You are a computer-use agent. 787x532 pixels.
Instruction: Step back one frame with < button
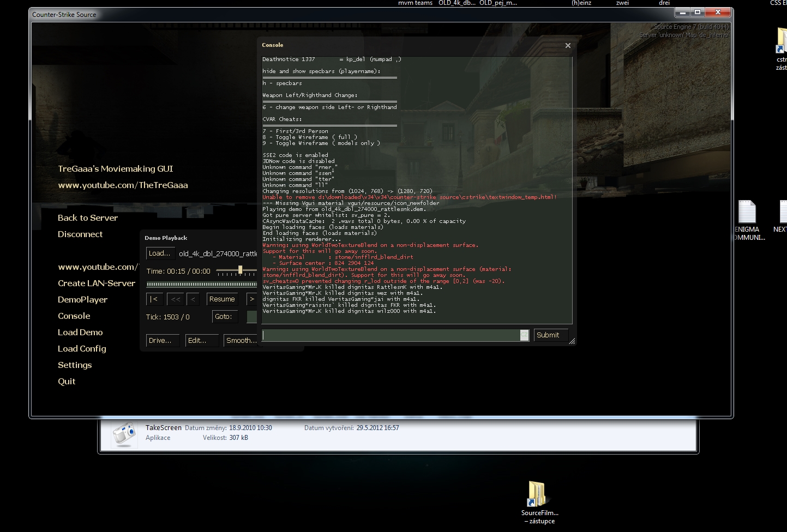193,299
